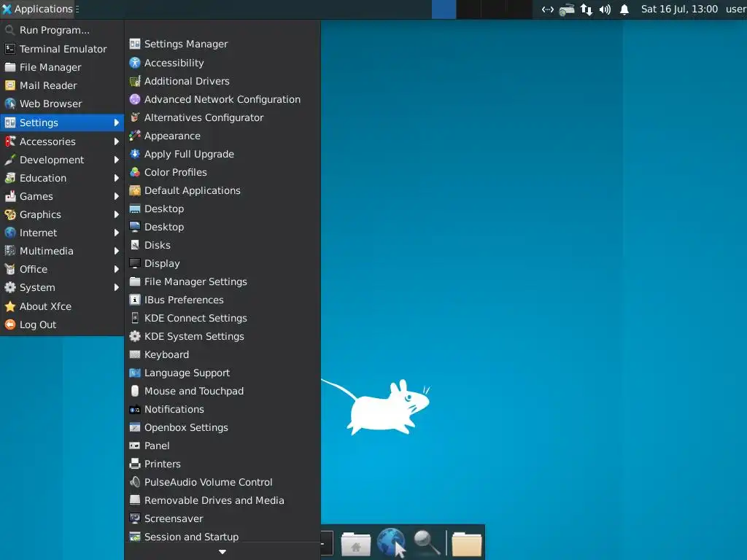747x560 pixels.
Task: Click the Openbox Settings icon
Action: pyautogui.click(x=135, y=427)
